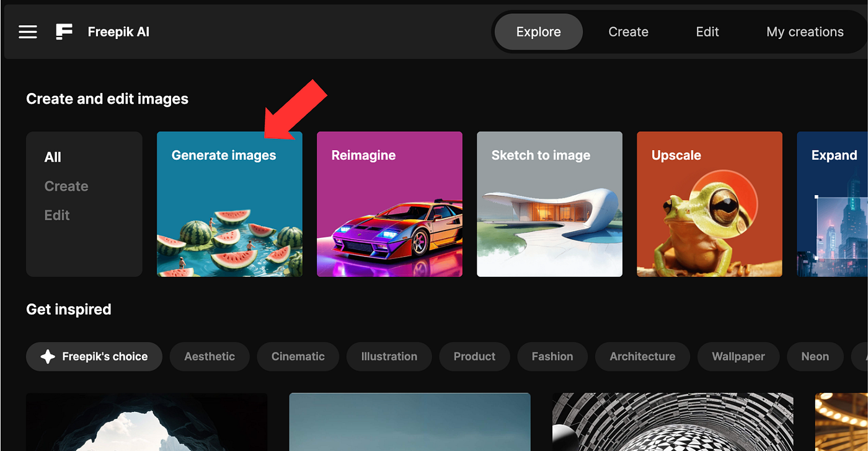868x451 pixels.
Task: Filter inspiration by Cinematic
Action: tap(298, 356)
